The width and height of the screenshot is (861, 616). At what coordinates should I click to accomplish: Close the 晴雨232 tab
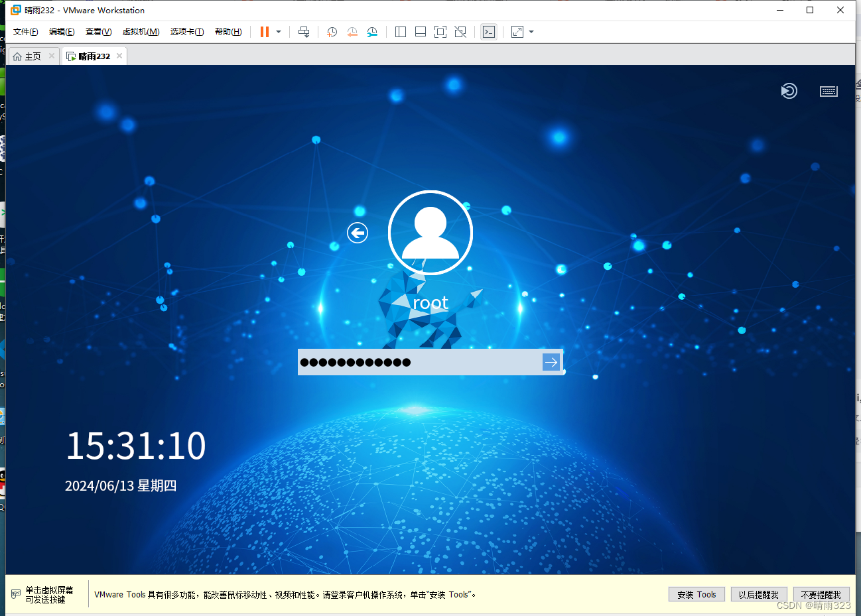click(x=119, y=56)
